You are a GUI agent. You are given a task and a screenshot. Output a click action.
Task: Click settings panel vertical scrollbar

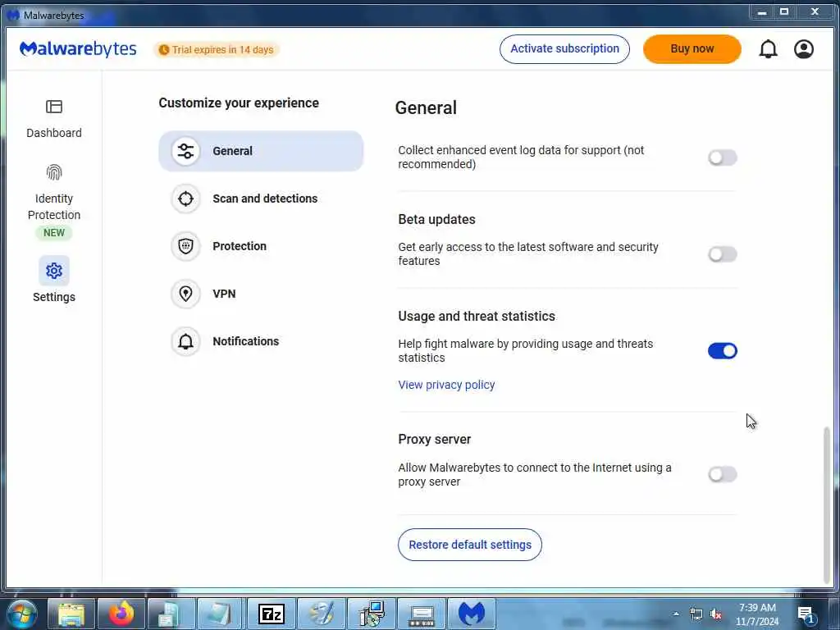pos(827,504)
